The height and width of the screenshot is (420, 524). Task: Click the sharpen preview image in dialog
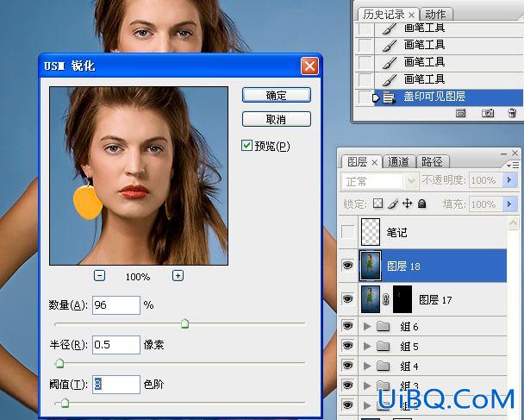coord(139,176)
